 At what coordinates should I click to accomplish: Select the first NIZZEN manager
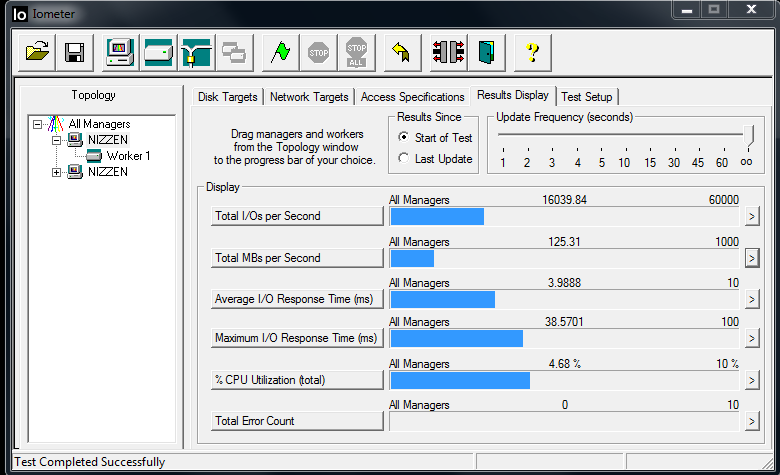pos(108,140)
